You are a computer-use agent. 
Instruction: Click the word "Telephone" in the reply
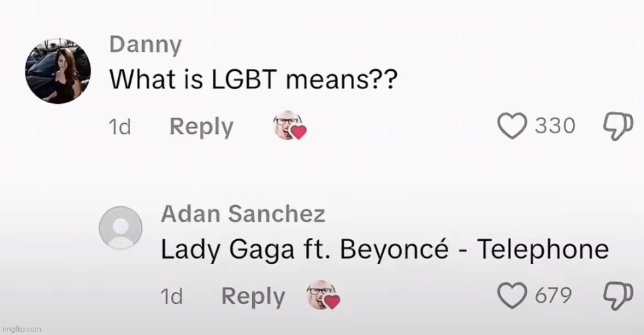click(x=543, y=250)
